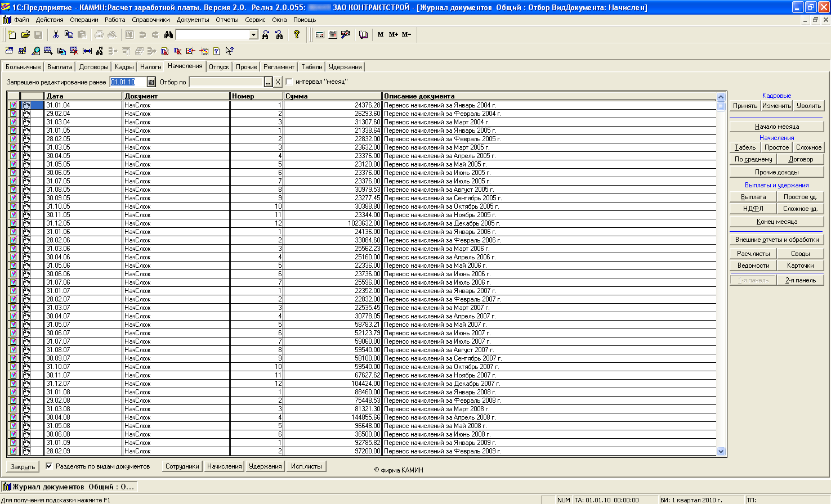Click the hand icon in the 29.02.04 row

tap(26, 114)
